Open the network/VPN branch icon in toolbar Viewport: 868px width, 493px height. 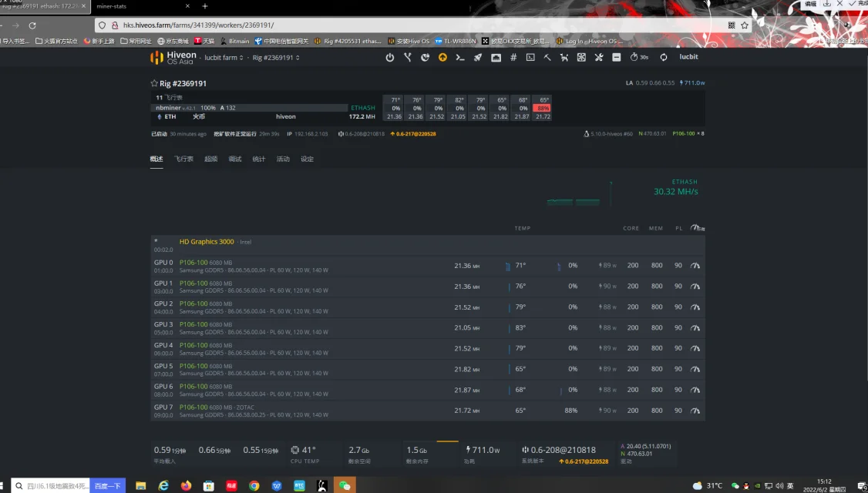[x=408, y=58]
